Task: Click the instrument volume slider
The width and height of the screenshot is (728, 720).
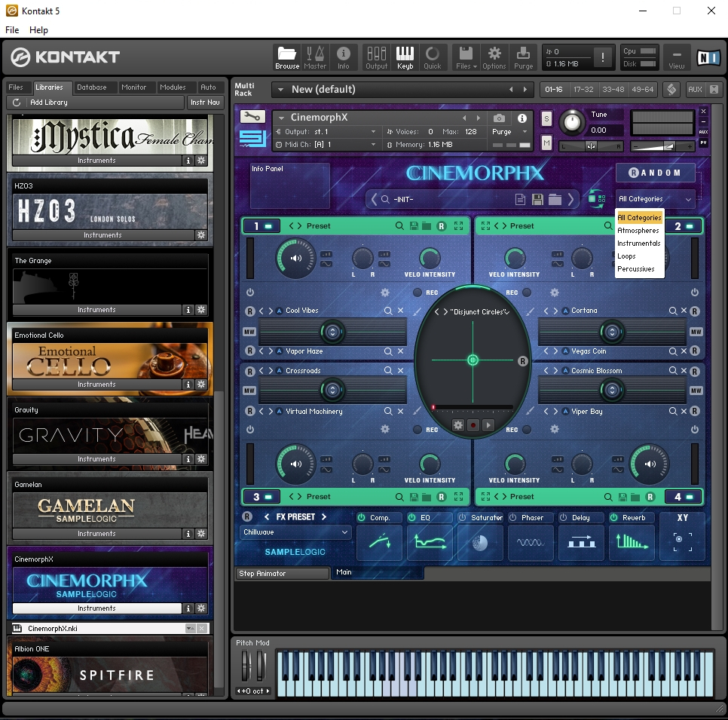Action: 662,146
